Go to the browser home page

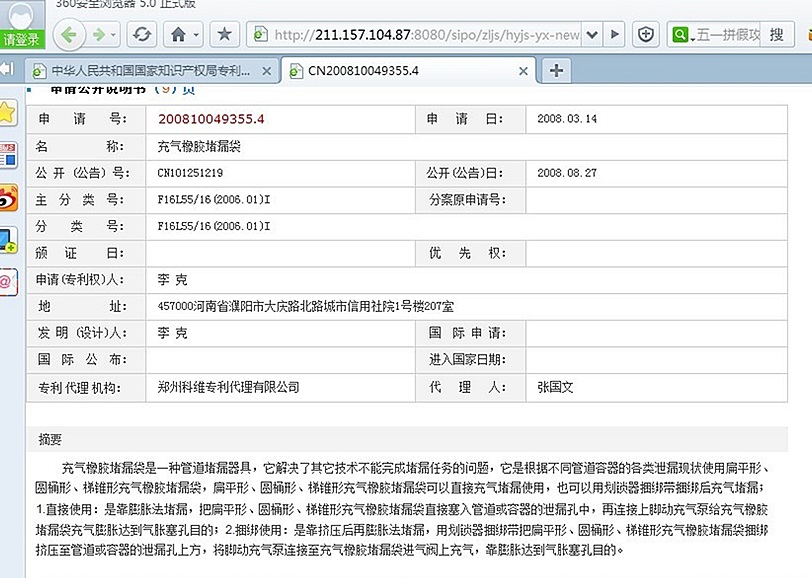[178, 34]
